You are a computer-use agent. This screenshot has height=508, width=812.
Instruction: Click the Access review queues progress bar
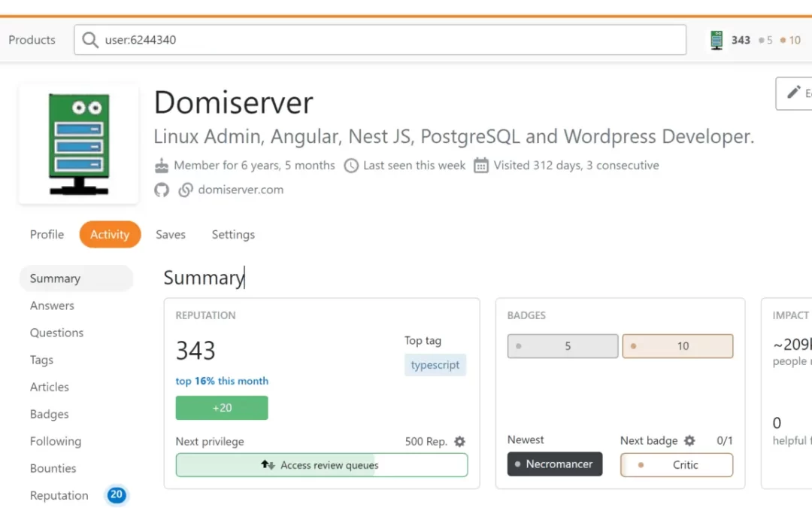click(322, 465)
